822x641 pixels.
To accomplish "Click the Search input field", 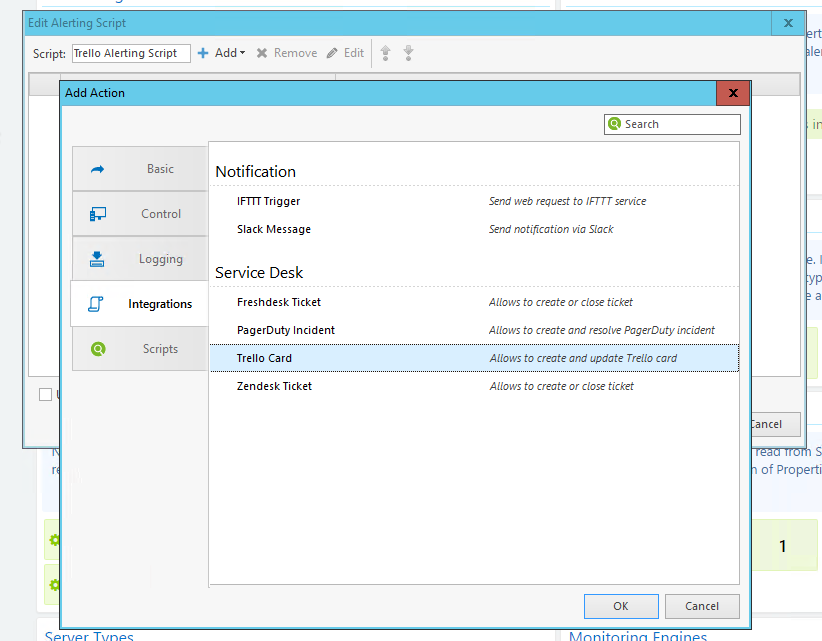I will point(672,124).
